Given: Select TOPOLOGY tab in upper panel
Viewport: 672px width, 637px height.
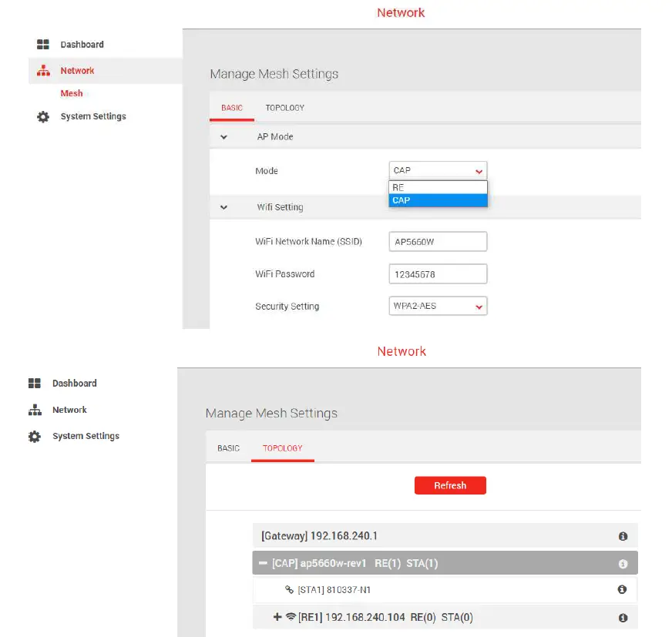Looking at the screenshot, I should coord(285,108).
